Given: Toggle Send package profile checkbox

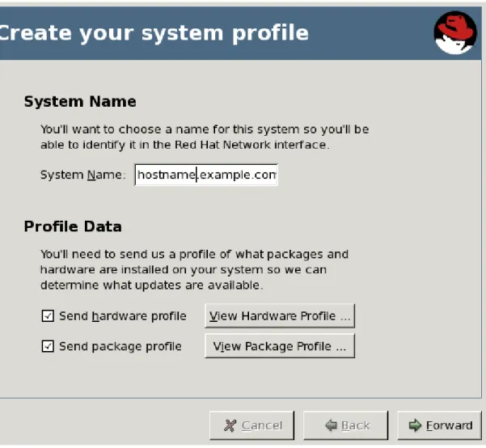Looking at the screenshot, I should (x=48, y=346).
